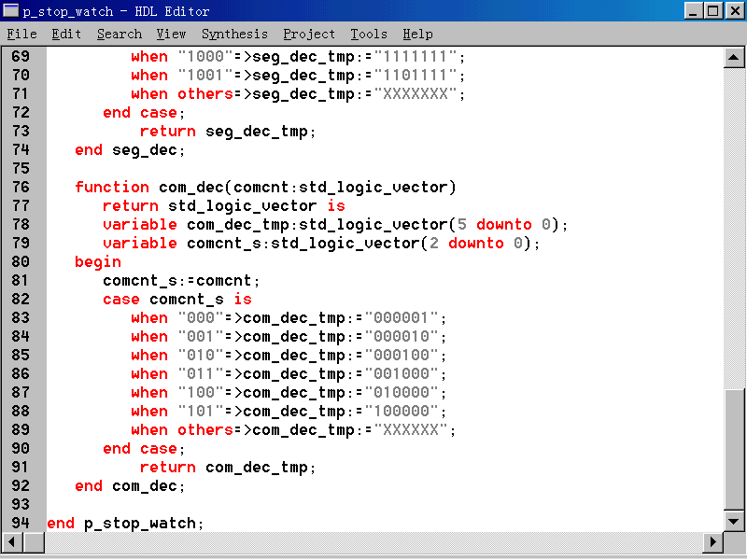Click 'begin' keyword on line 80

pos(98,262)
